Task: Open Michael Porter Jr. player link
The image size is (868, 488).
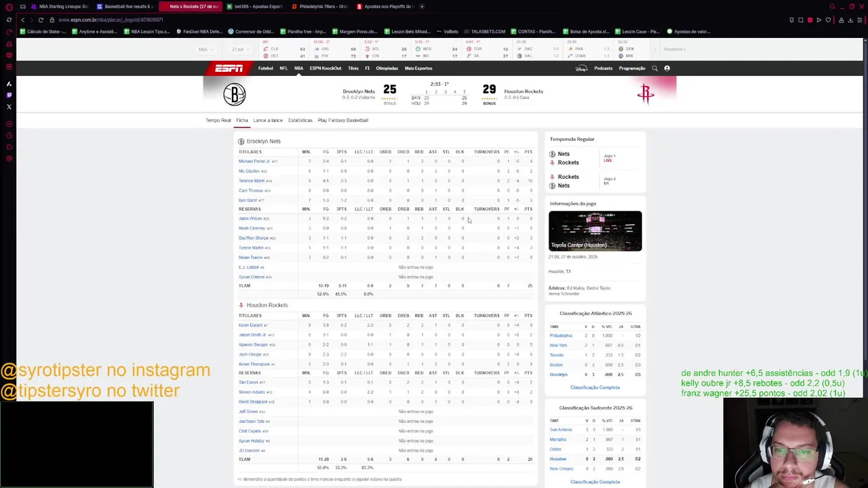Action: click(254, 161)
